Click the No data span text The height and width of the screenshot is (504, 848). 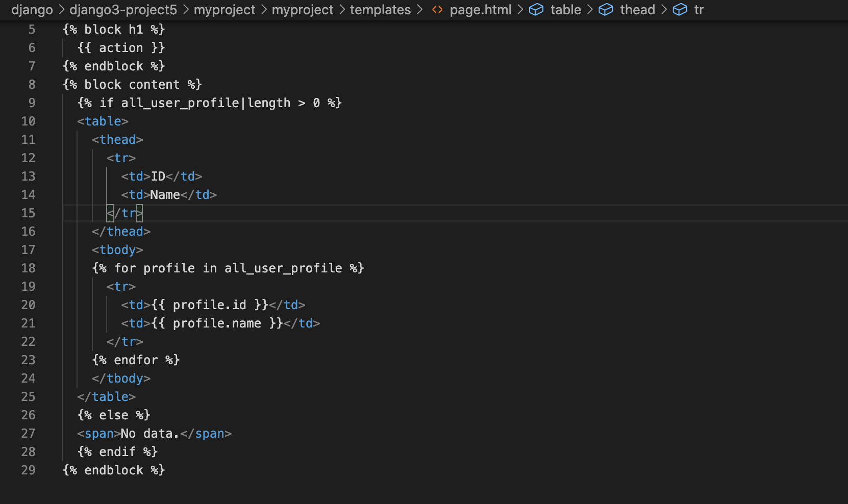(150, 434)
